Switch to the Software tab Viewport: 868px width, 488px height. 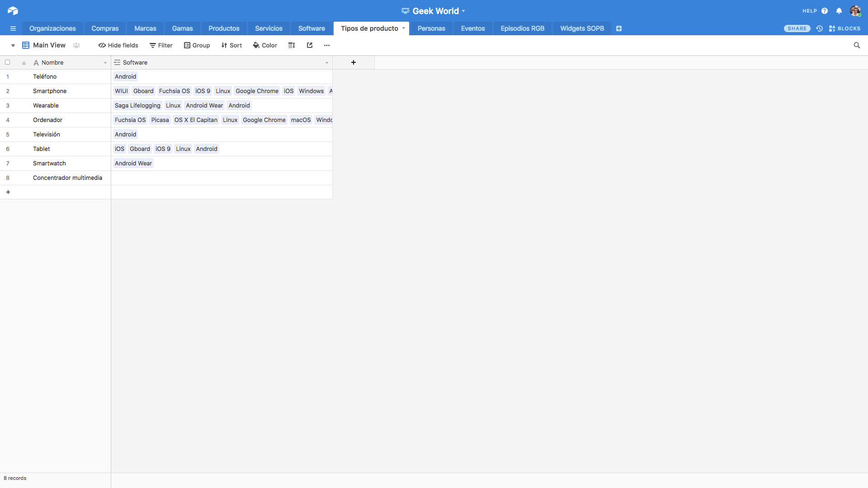pos(311,28)
